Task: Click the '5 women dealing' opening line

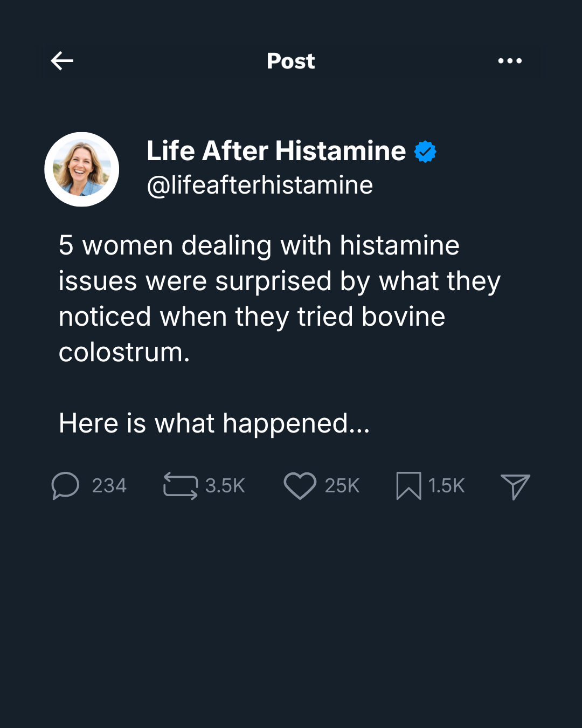Action: point(259,245)
